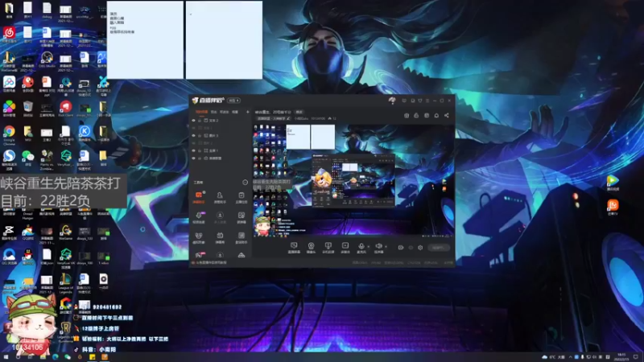Open mode dropdown next to app logo
The width and height of the screenshot is (644, 362).
click(233, 101)
